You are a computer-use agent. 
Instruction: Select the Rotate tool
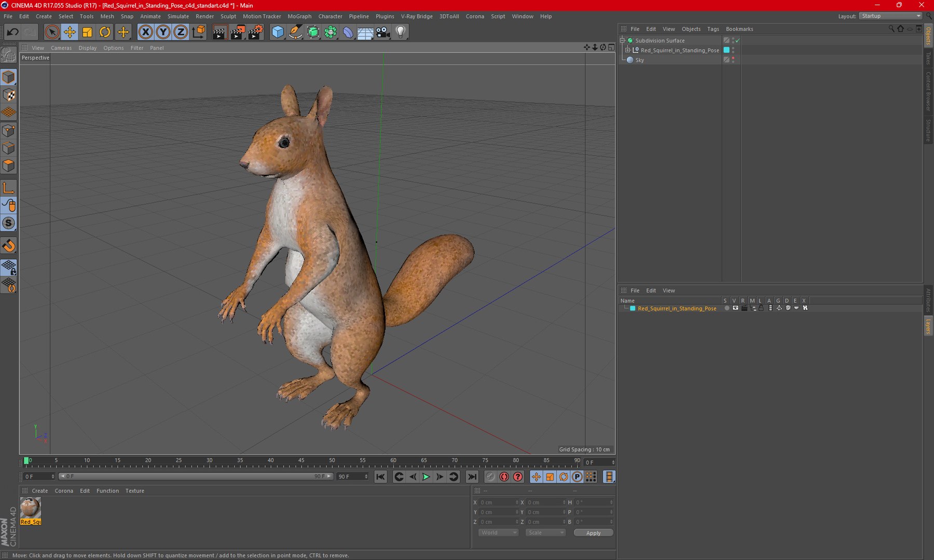[105, 32]
